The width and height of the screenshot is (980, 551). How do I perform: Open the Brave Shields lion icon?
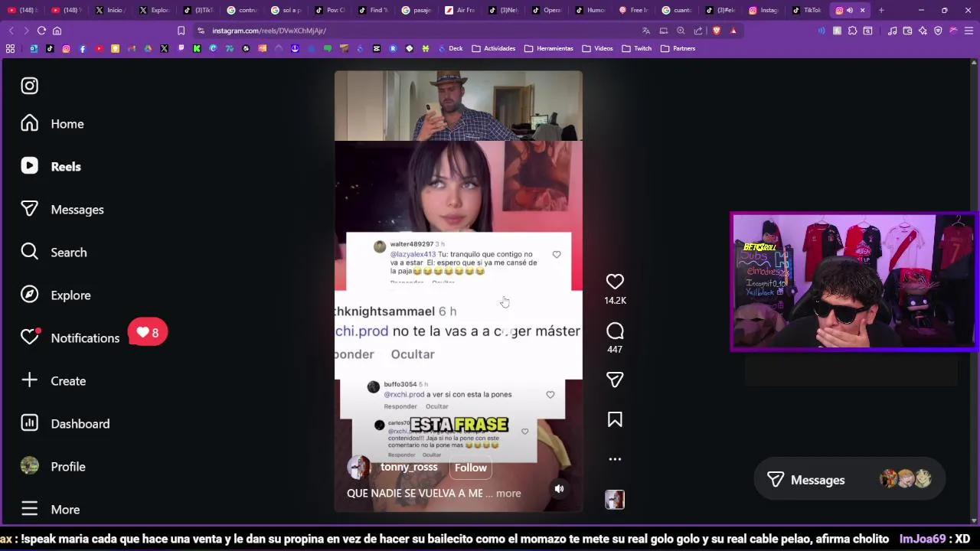[717, 31]
